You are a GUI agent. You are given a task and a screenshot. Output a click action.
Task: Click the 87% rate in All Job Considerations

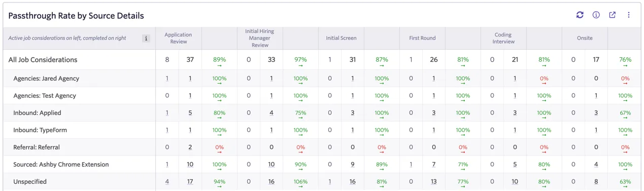click(x=382, y=60)
